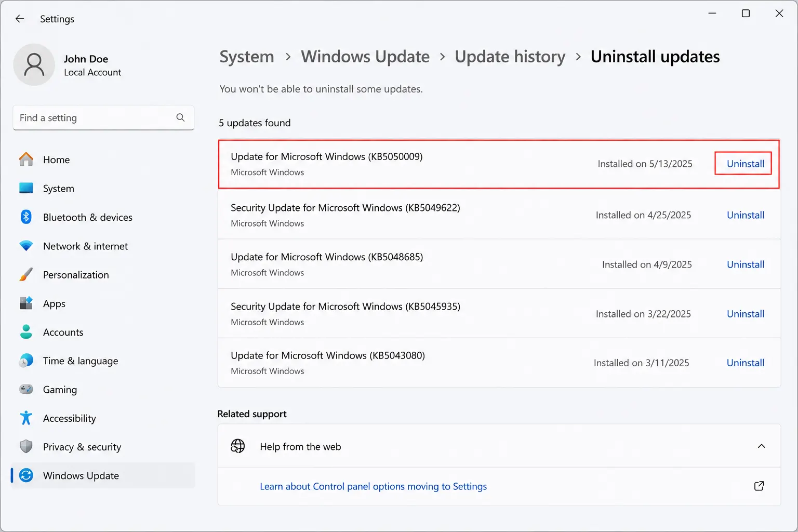798x532 pixels.
Task: Click the Home house icon
Action: click(26, 159)
